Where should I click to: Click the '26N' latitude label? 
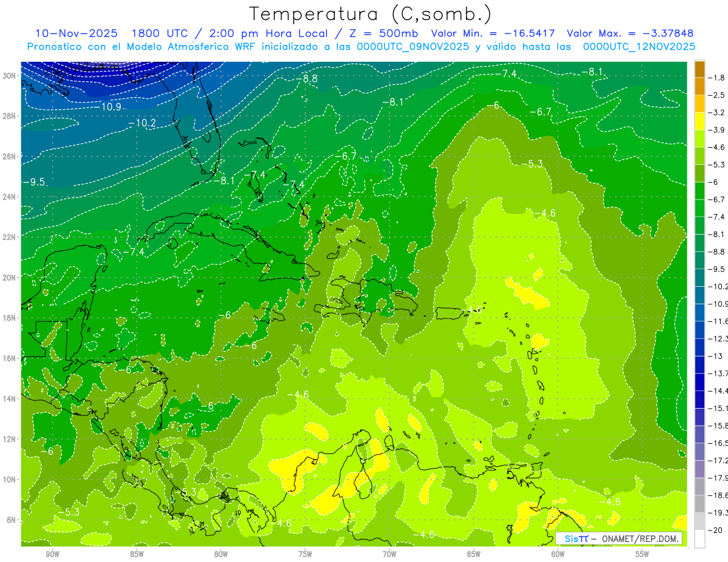click(x=10, y=156)
